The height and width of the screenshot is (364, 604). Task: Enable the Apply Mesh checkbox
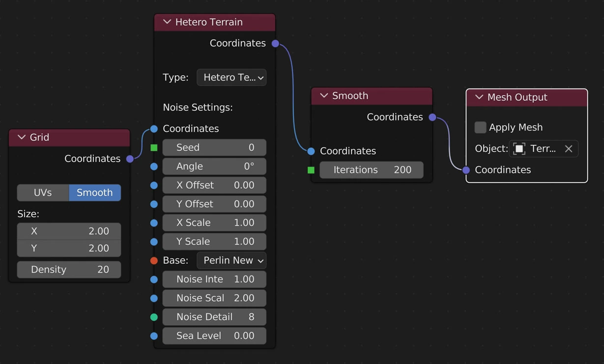point(480,127)
